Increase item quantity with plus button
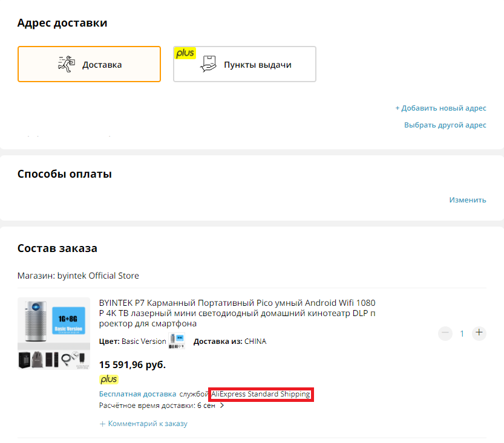 [479, 333]
